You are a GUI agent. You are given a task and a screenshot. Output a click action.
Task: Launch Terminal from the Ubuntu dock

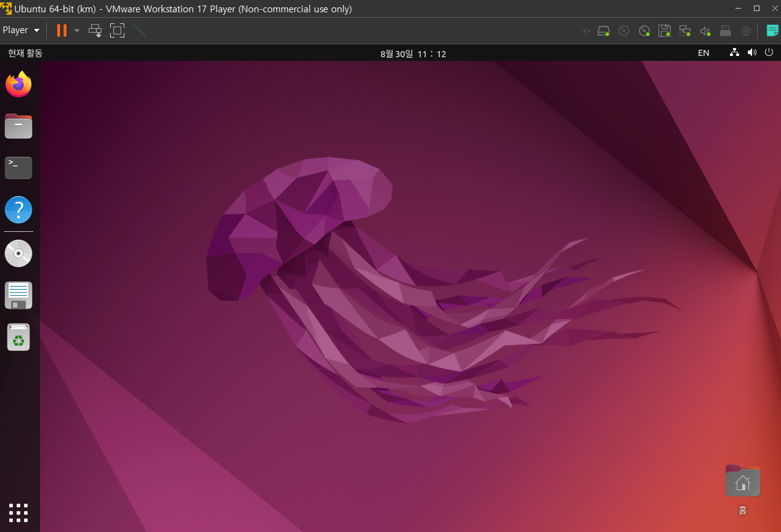tap(18, 168)
